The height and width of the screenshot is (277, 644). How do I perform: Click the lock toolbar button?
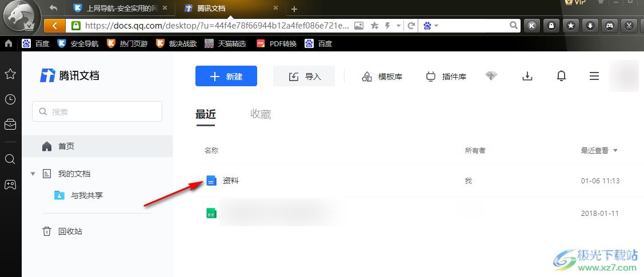(551, 26)
